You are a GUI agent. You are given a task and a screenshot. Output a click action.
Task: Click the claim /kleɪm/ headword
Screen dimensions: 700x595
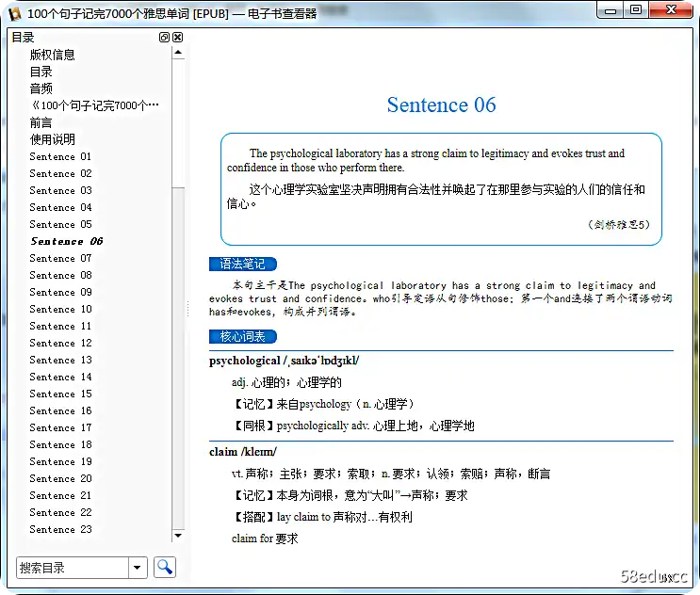(x=243, y=452)
